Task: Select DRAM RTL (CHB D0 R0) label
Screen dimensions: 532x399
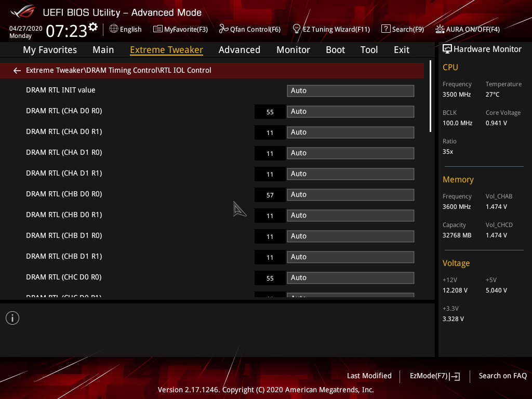Action: (64, 194)
